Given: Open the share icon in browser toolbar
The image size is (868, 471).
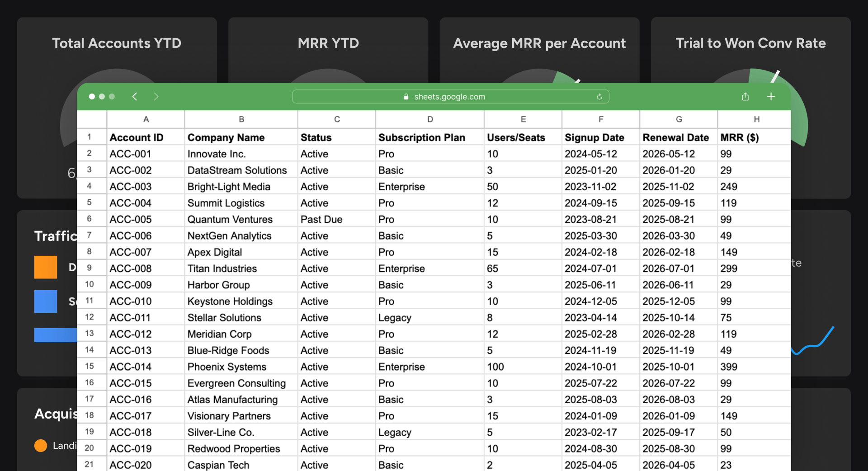Looking at the screenshot, I should (745, 97).
